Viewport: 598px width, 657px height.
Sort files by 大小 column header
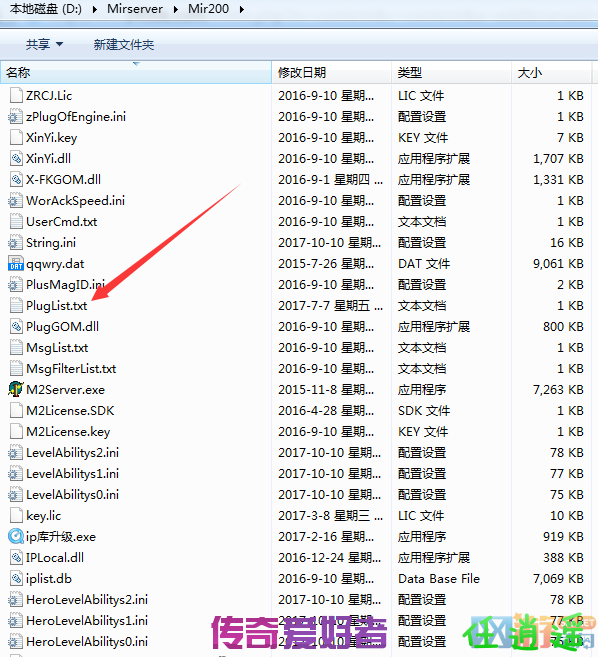551,72
